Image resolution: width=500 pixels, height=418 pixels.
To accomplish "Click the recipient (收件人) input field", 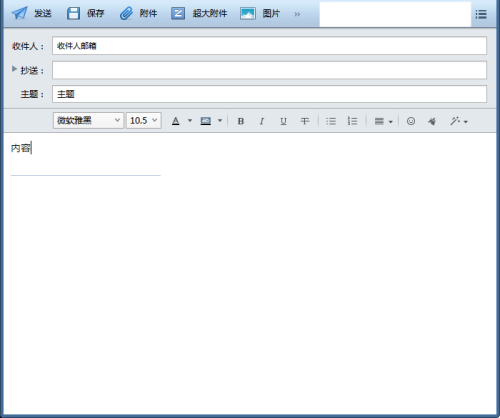I will 269,46.
